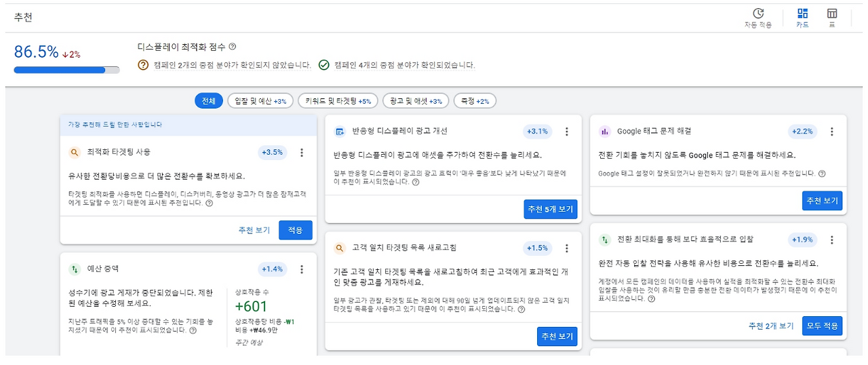Click 추천 5개 보기 button
The image size is (868, 365).
[550, 209]
